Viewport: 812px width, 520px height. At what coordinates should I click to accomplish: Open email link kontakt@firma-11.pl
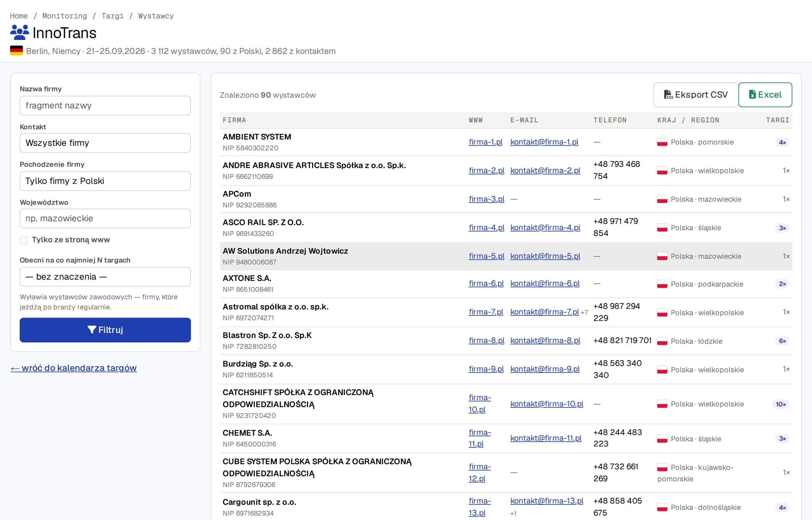pyautogui.click(x=546, y=438)
